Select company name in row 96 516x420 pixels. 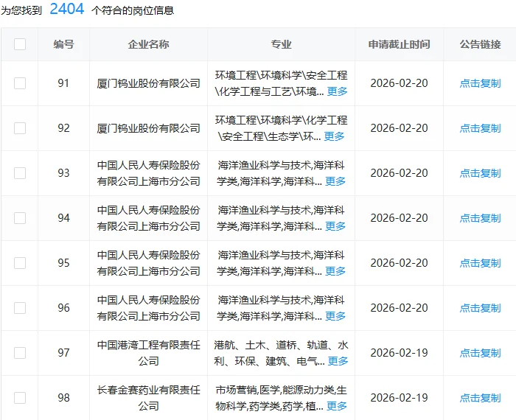pyautogui.click(x=148, y=308)
